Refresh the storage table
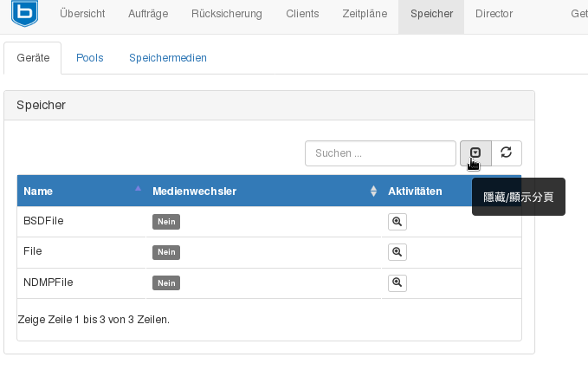This screenshot has width=588, height=370. coord(507,153)
